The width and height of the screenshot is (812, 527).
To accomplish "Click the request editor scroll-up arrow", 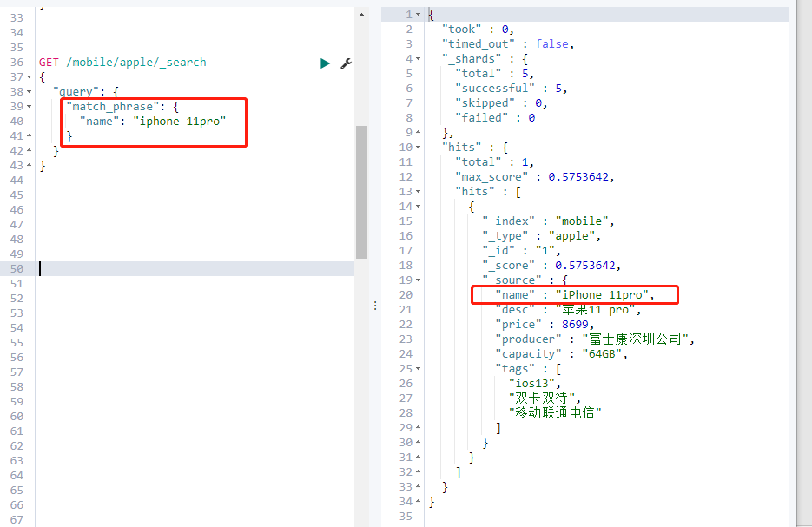I will pos(361,15).
